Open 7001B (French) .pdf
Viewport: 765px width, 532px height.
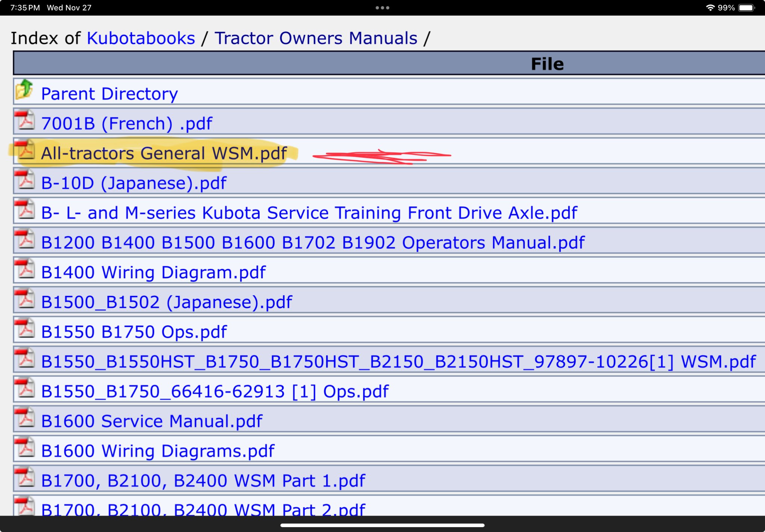pyautogui.click(x=127, y=123)
